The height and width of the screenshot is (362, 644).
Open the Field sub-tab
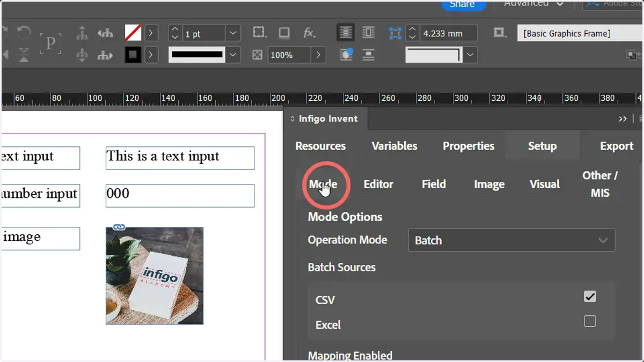pos(434,184)
